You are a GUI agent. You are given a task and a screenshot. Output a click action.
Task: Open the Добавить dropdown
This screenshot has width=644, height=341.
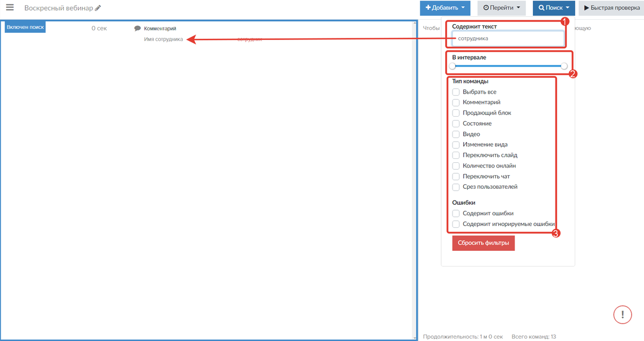point(445,8)
